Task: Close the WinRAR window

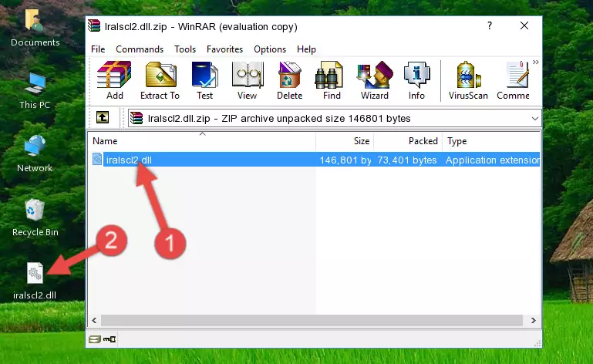Action: [x=524, y=25]
